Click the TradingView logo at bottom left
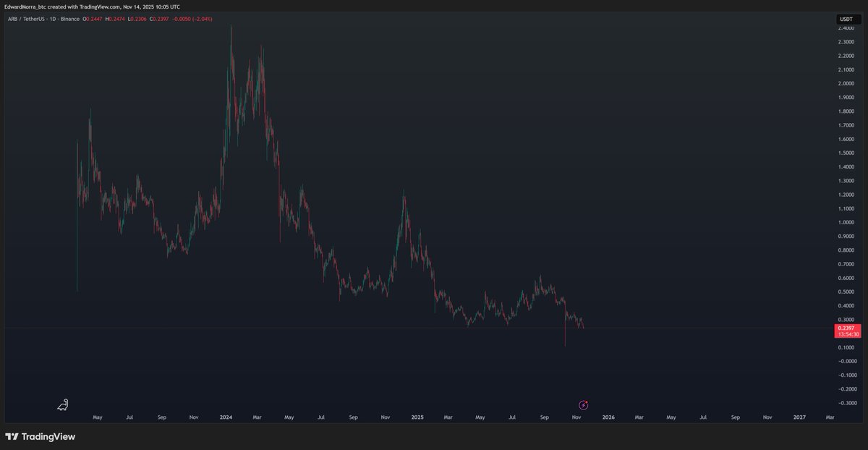This screenshot has width=868, height=450. 41,437
